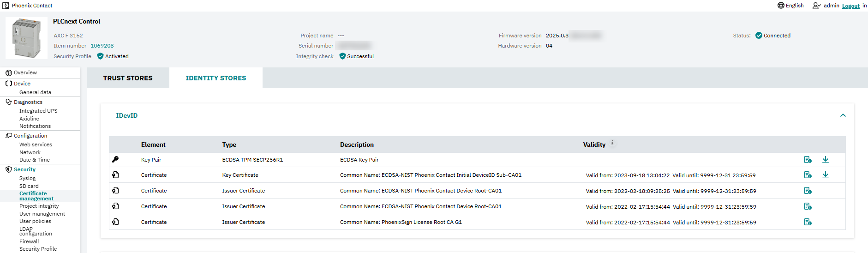868x253 pixels.
Task: View details of PhoenixSign License Root CA certificate
Action: [808, 222]
